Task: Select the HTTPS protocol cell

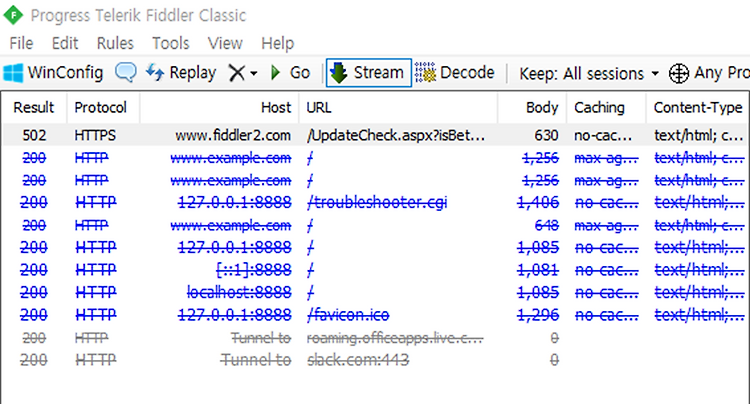Action: pyautogui.click(x=95, y=135)
